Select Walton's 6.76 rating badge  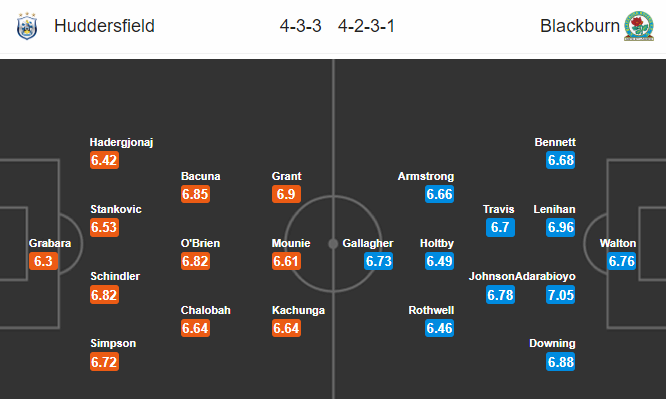coord(621,261)
